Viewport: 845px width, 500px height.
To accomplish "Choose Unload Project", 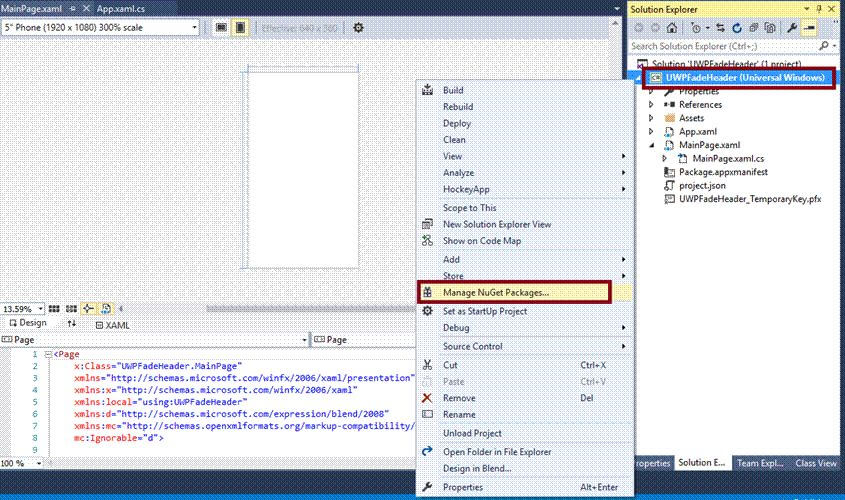I will pos(525,433).
